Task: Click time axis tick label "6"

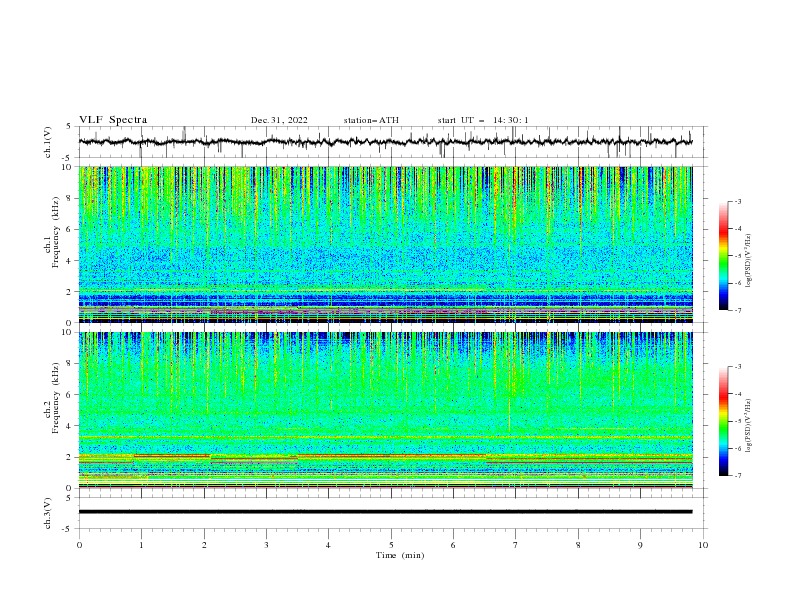Action: (453, 545)
